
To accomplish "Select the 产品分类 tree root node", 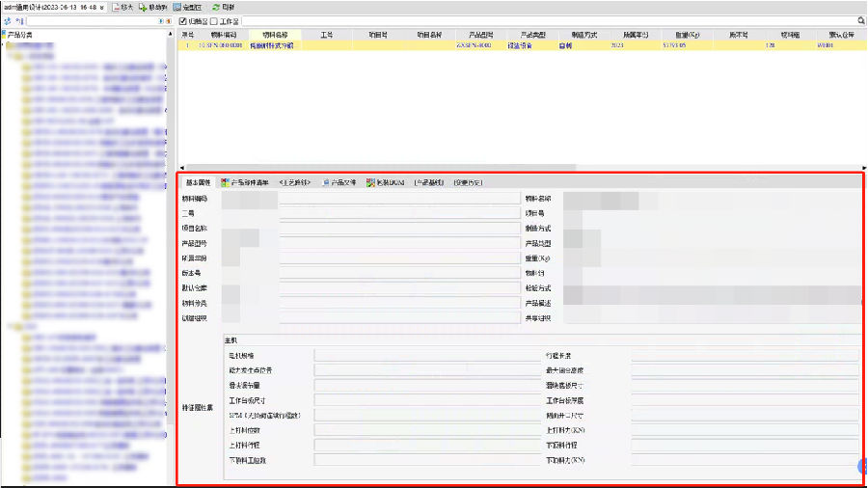I will 19,35.
